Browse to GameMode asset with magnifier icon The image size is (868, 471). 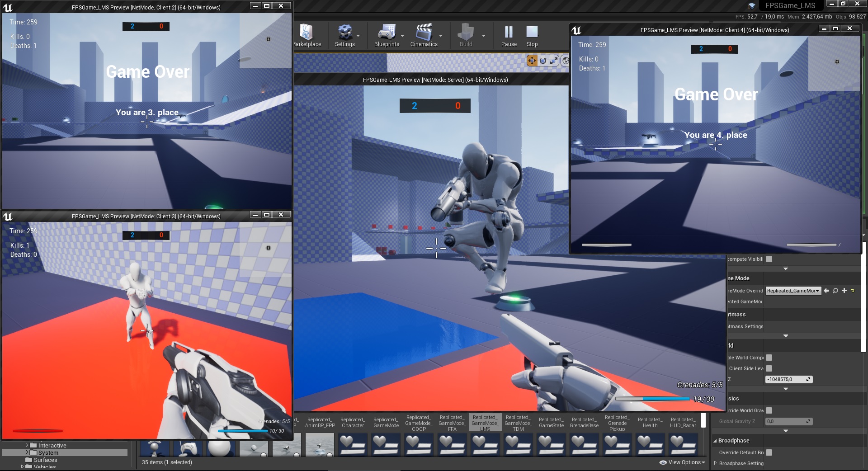835,291
